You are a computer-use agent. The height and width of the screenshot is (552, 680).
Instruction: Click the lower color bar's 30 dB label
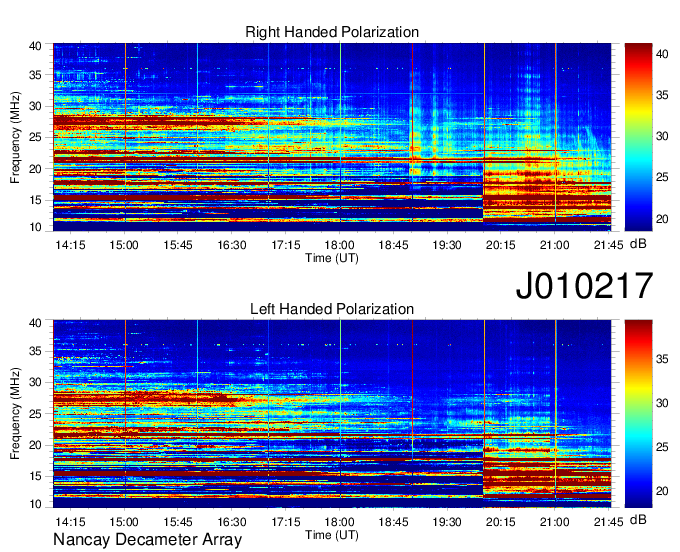[x=662, y=403]
